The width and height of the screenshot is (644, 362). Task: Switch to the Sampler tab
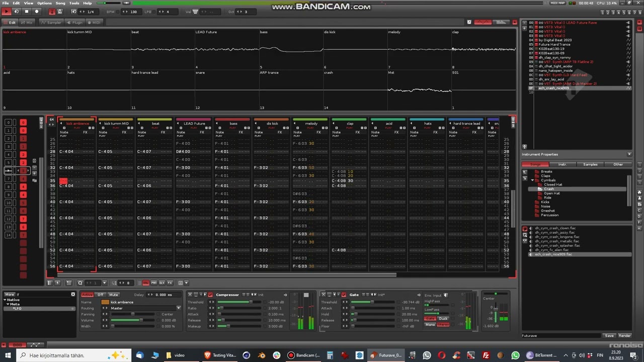(51, 22)
